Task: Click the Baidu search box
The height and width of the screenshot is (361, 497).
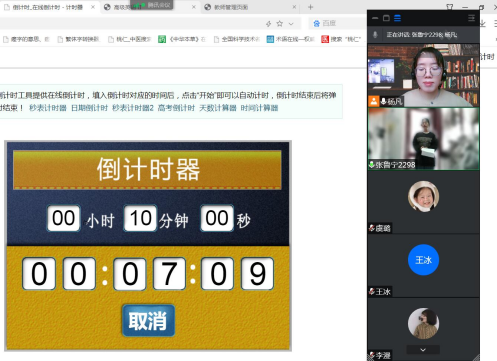Action: click(337, 23)
